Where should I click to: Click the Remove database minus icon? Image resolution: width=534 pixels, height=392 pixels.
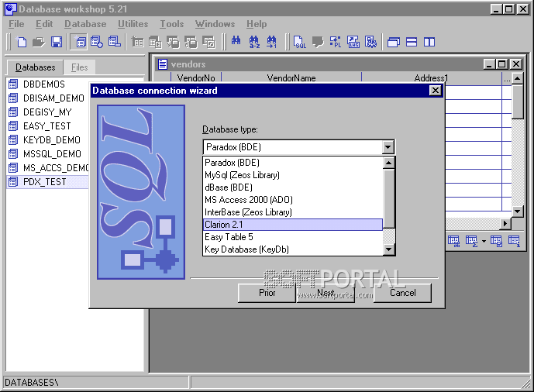click(115, 42)
